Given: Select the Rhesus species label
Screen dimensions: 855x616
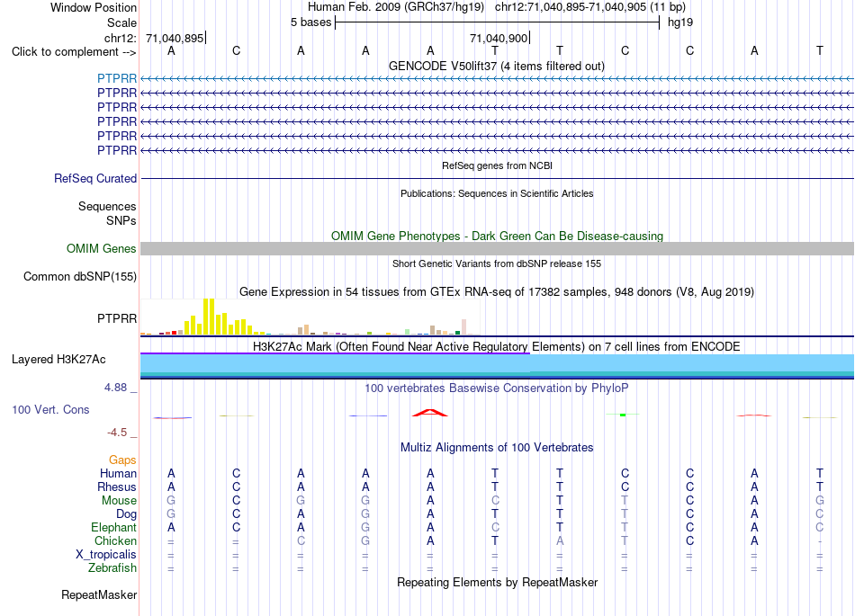Looking at the screenshot, I should tap(117, 487).
